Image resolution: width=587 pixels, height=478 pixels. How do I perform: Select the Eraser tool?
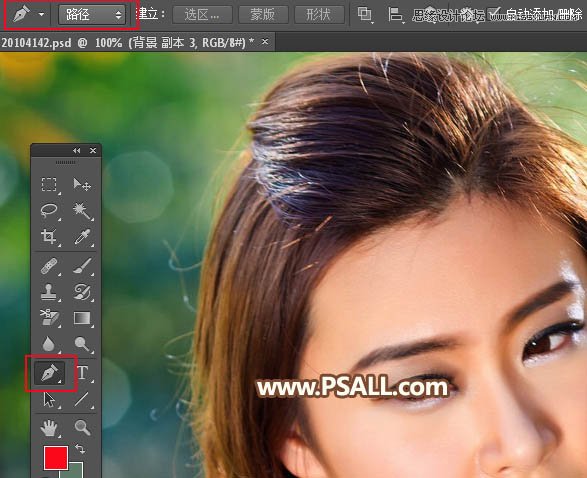(x=49, y=318)
